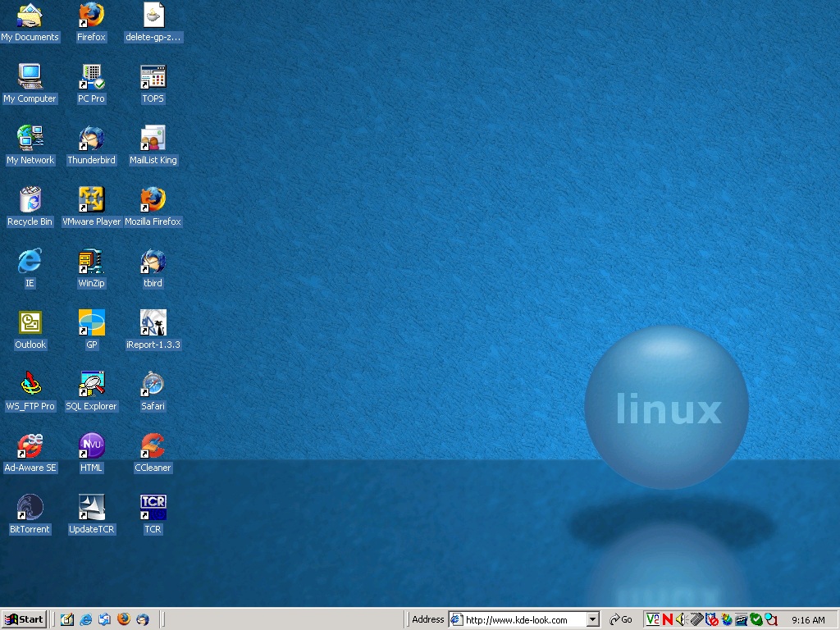Image resolution: width=840 pixels, height=630 pixels.
Task: Launch Internet Explorer from Quick Launch bar
Action: point(85,620)
